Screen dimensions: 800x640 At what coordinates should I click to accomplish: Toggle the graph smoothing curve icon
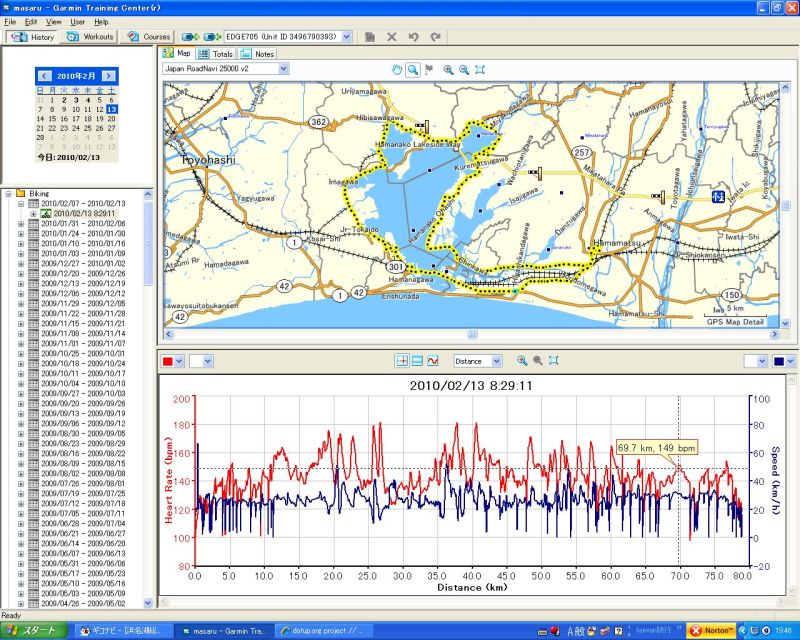tap(433, 361)
